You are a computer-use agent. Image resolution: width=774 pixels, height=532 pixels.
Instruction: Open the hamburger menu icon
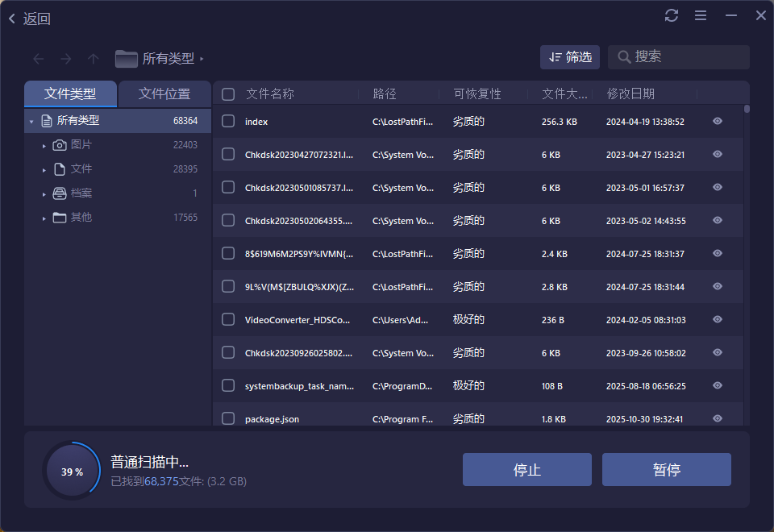pos(700,15)
